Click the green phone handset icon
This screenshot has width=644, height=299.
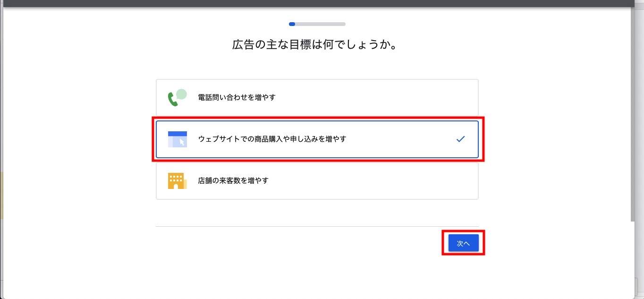(x=172, y=99)
